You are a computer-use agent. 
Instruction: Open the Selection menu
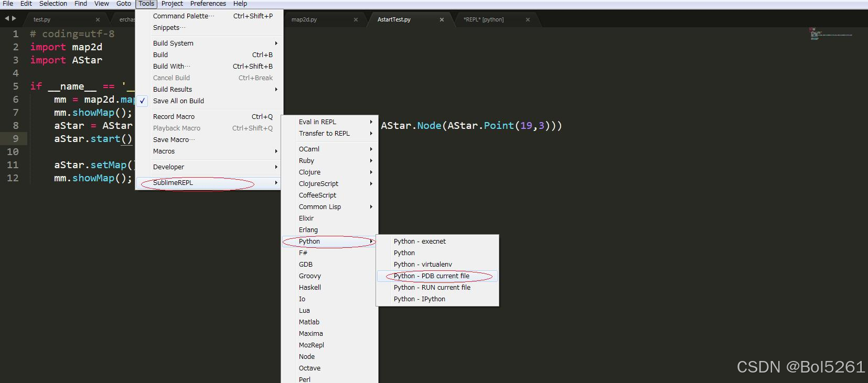pos(53,4)
